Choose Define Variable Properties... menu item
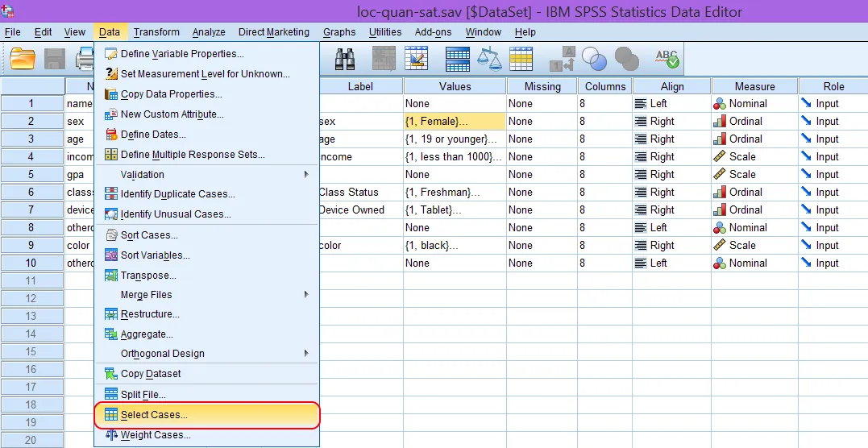The image size is (868, 448). [x=207, y=54]
